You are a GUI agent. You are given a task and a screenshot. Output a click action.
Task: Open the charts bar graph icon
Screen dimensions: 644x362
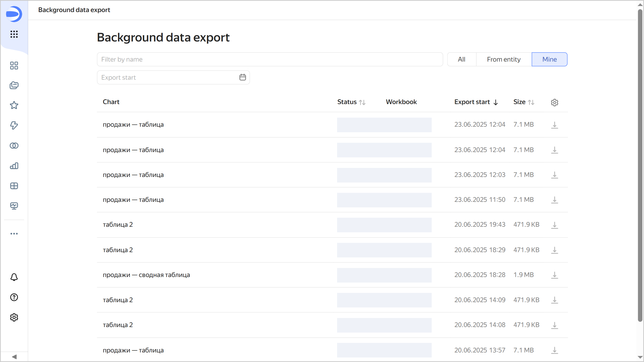tap(14, 166)
